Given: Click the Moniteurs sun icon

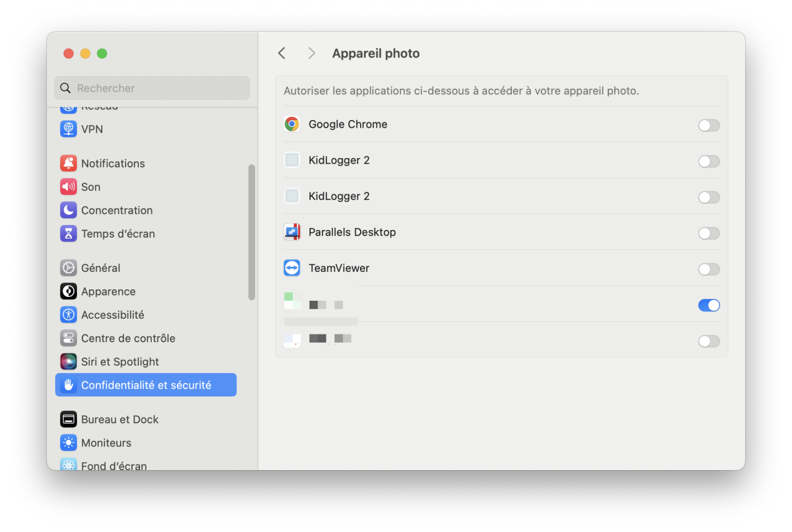Looking at the screenshot, I should (68, 443).
